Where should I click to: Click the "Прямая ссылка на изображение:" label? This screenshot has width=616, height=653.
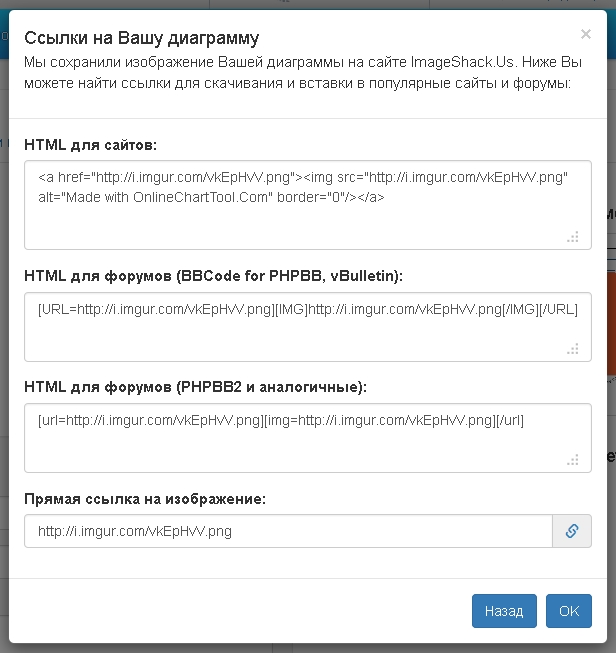pyautogui.click(x=145, y=498)
